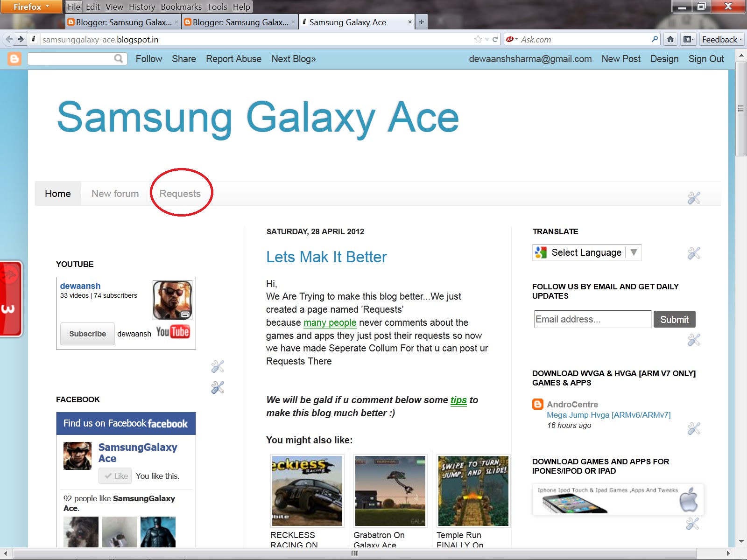Click the new tab plus button
This screenshot has width=747, height=560.
422,22
